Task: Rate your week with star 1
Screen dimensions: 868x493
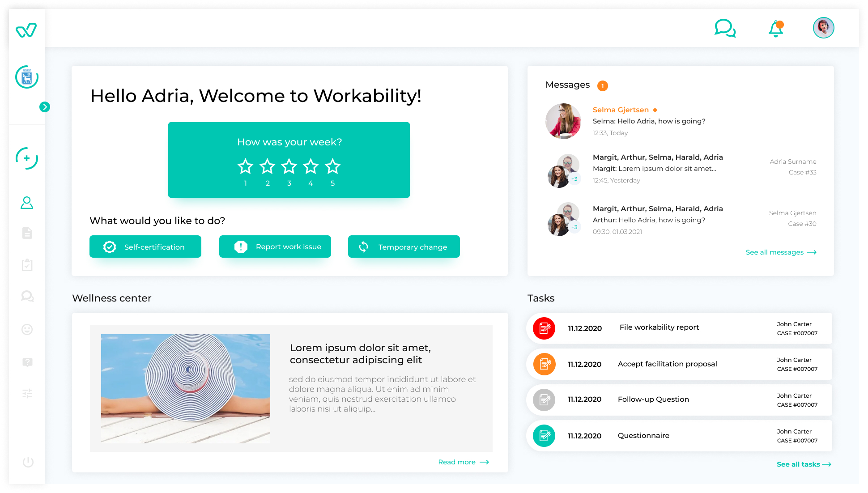Action: (245, 166)
